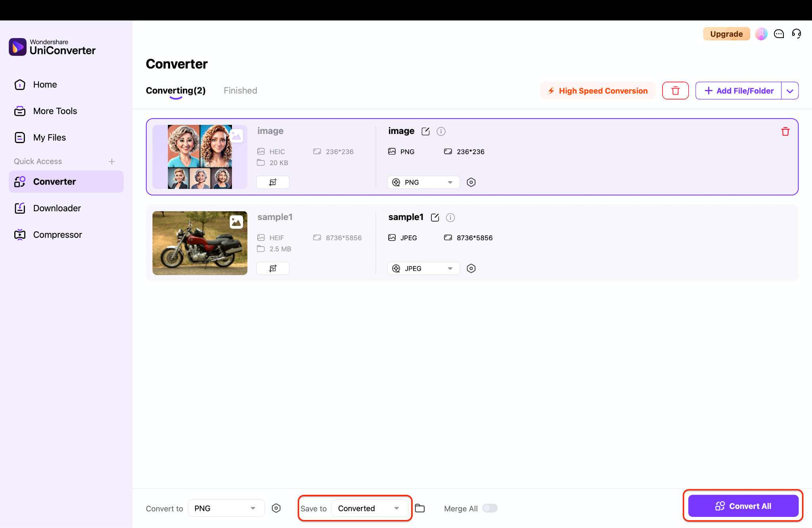Image resolution: width=812 pixels, height=528 pixels.
Task: Click the Upgrade button
Action: coord(726,34)
